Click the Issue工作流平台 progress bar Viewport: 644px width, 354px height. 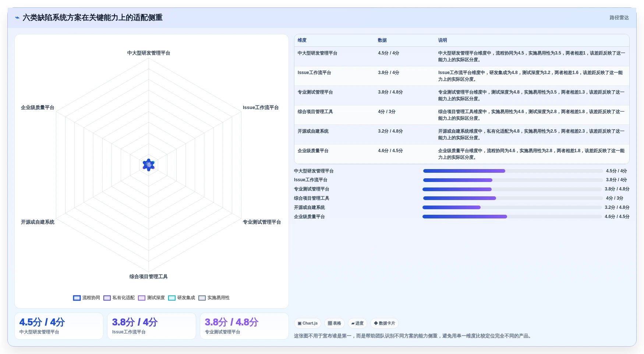coord(513,180)
